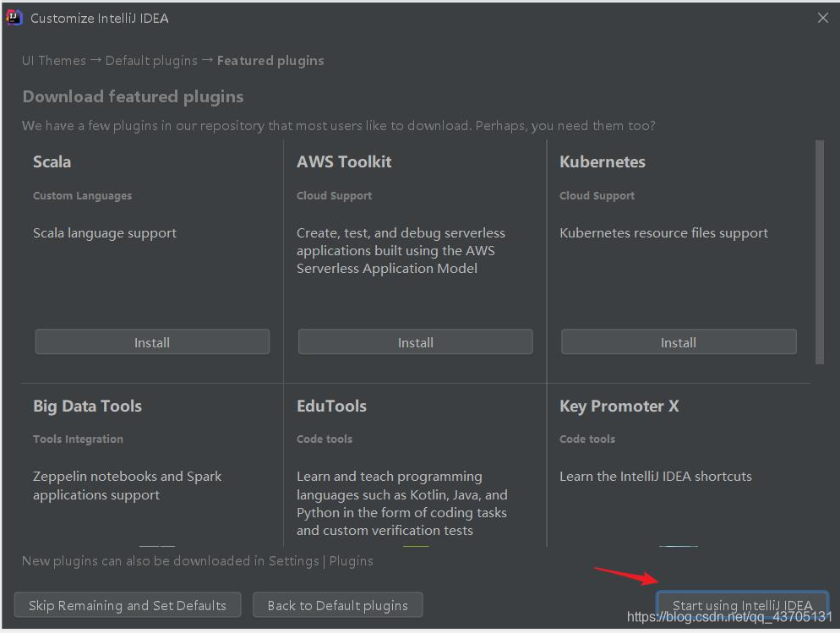Install the Kubernetes plugin
This screenshot has height=633, width=840.
coord(679,342)
